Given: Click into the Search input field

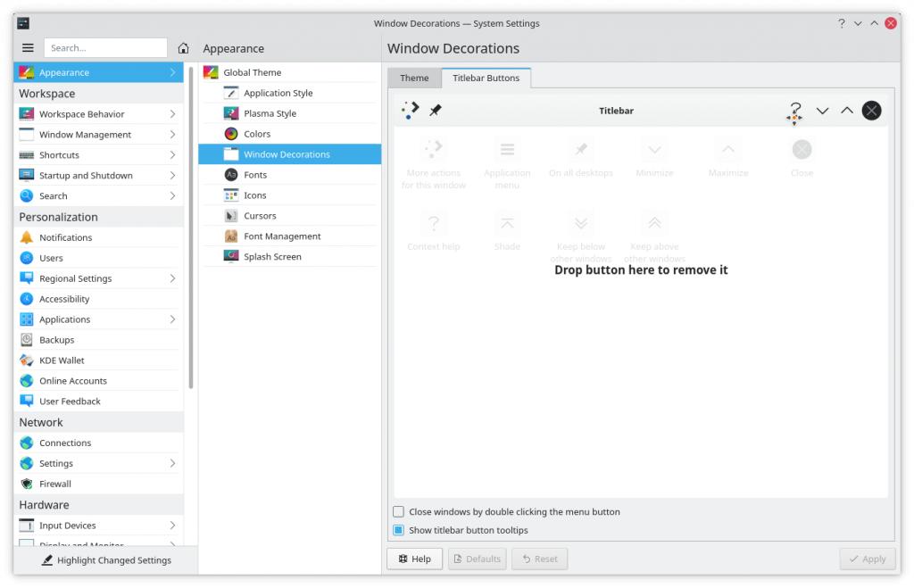Looking at the screenshot, I should 105,48.
